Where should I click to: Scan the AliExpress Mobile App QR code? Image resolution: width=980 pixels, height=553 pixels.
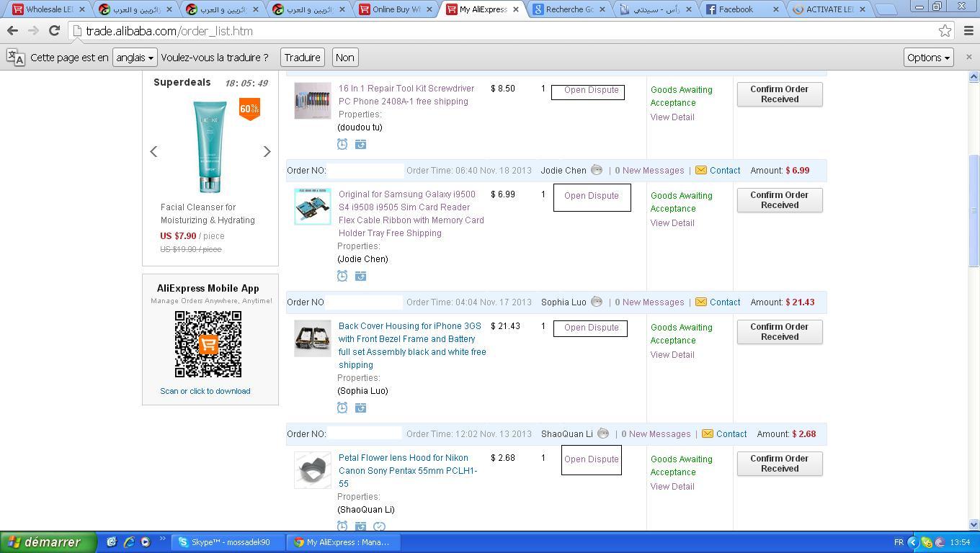(x=208, y=344)
